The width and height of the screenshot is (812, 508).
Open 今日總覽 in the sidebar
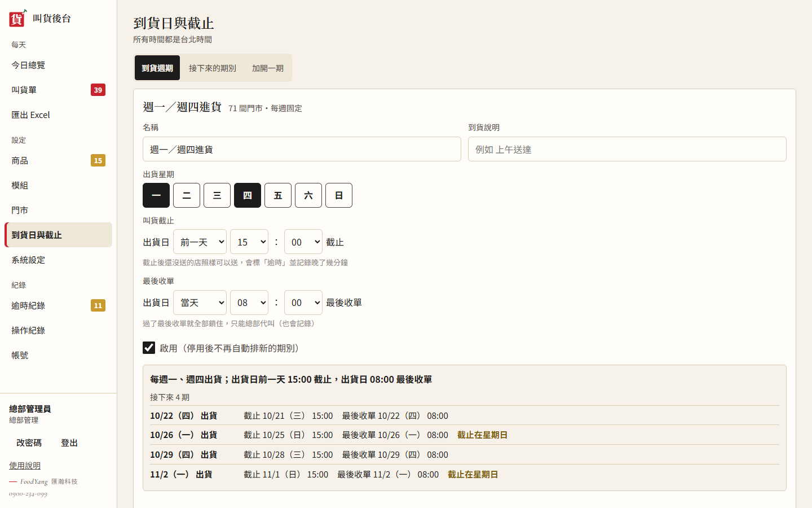58,65
